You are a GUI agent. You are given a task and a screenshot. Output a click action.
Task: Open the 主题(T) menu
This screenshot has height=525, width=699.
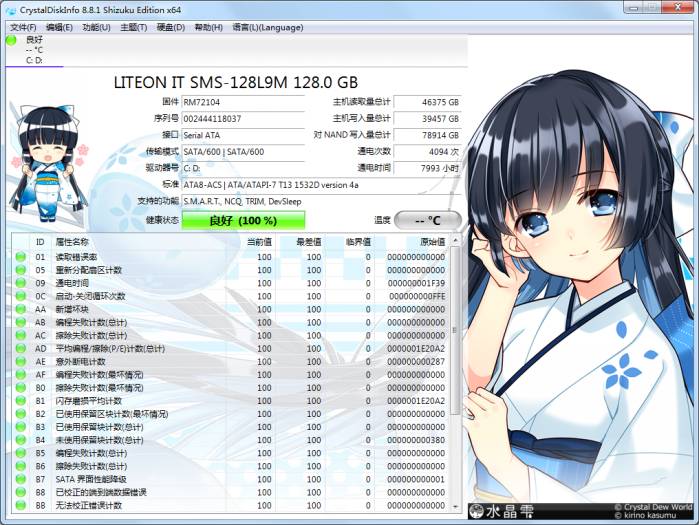pyautogui.click(x=134, y=28)
